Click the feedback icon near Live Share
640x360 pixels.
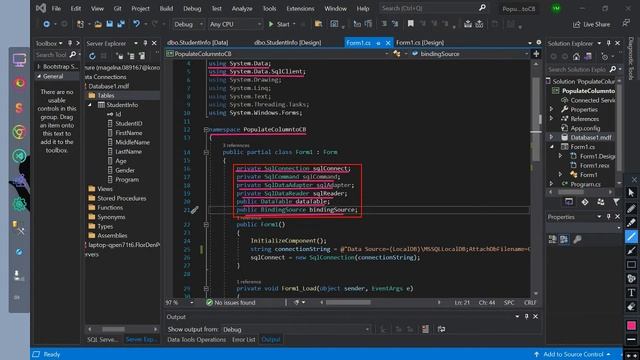pos(626,24)
